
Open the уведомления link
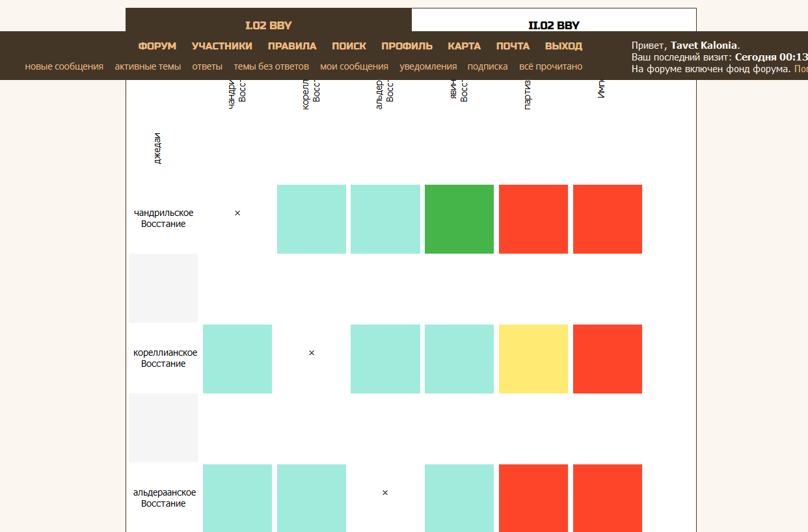428,66
